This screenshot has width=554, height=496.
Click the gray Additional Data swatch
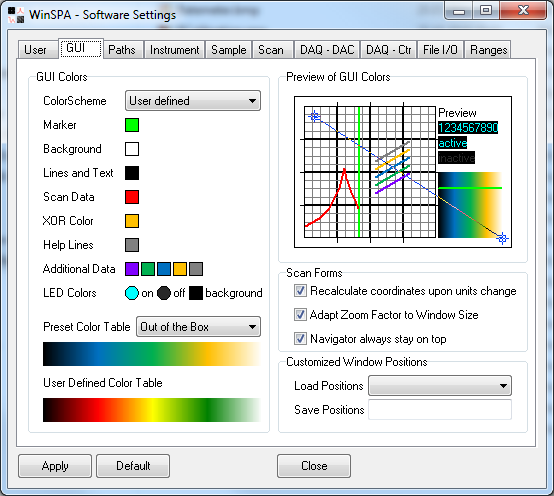coord(196,269)
